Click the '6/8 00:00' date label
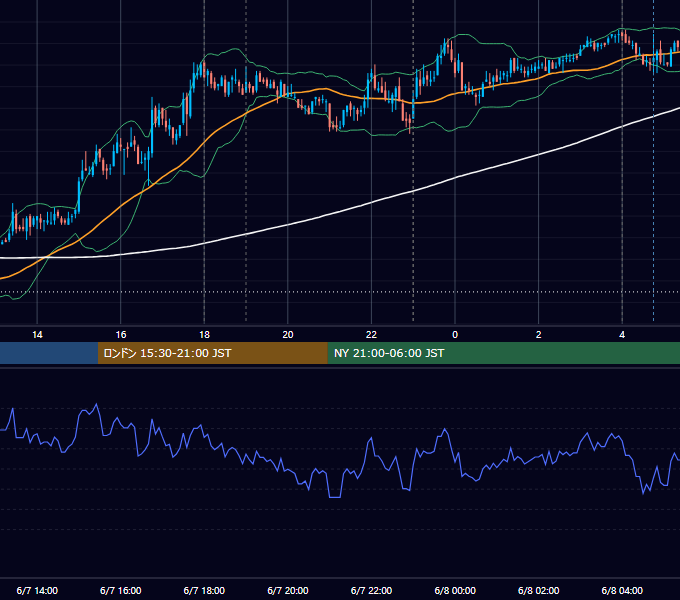The height and width of the screenshot is (600, 680). point(455,590)
